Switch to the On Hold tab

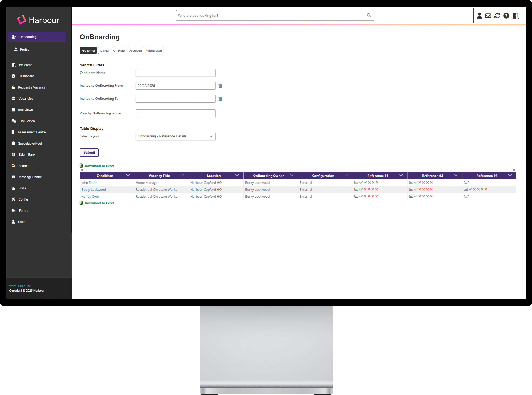click(119, 50)
